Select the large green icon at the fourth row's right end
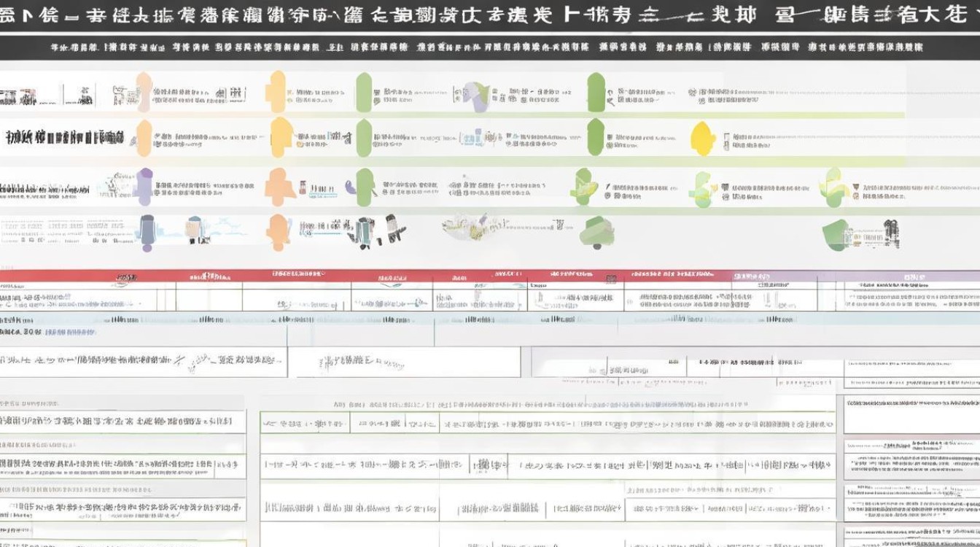The width and height of the screenshot is (980, 547). pyautogui.click(x=836, y=234)
